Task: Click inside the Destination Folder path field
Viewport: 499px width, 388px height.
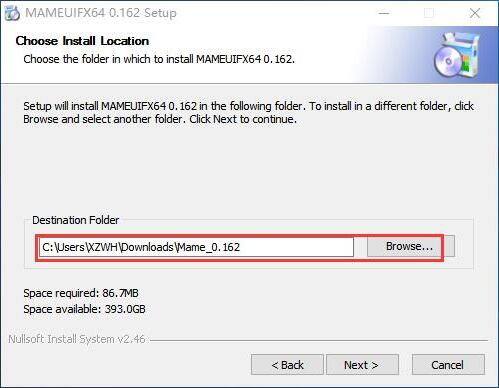Action: click(x=196, y=247)
